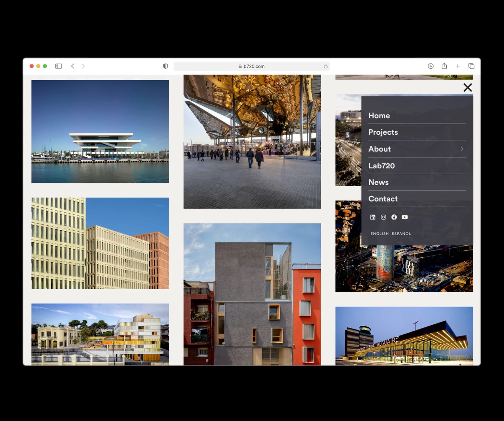Open the About menu item
The width and height of the screenshot is (504, 421).
(x=380, y=149)
